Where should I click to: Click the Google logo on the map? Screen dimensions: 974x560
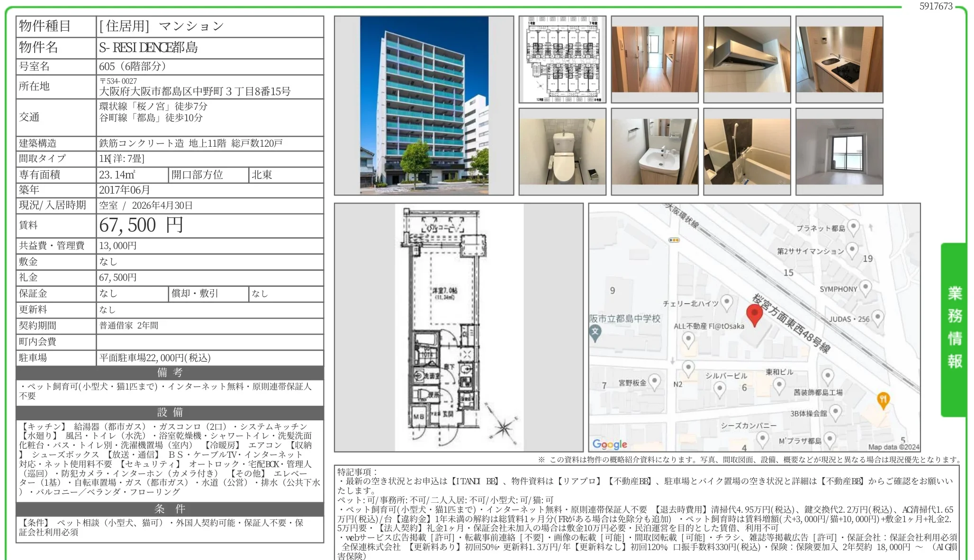point(609,444)
